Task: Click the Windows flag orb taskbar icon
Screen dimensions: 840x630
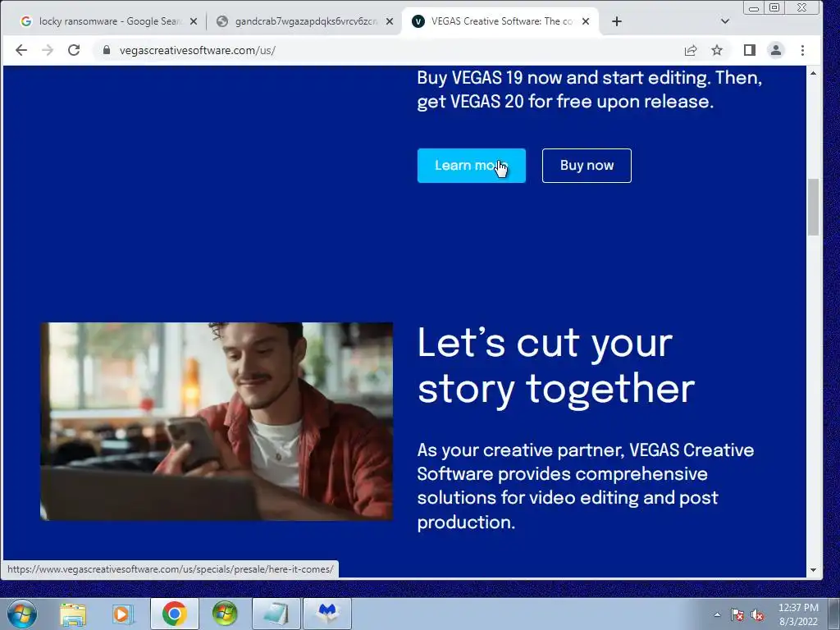Action: [225, 614]
